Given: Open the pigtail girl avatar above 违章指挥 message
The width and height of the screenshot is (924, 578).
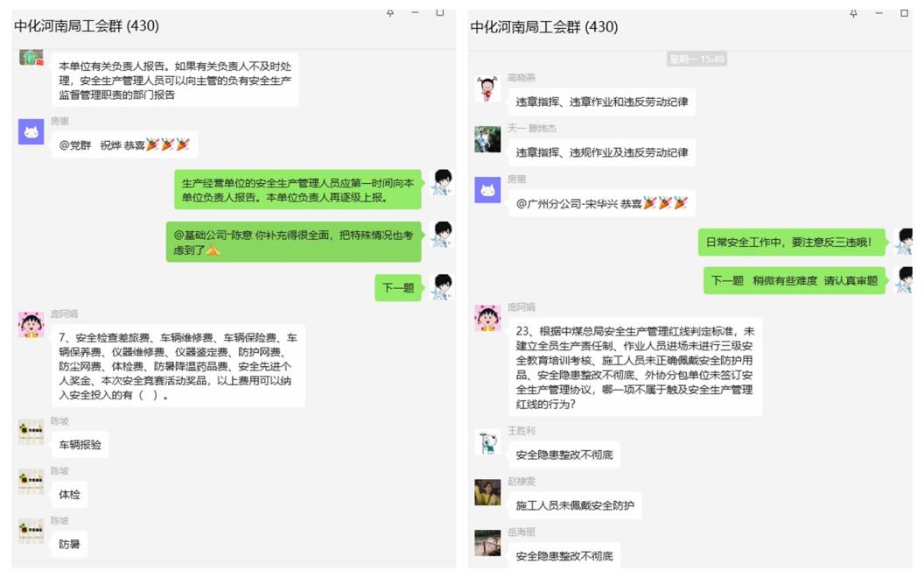Looking at the screenshot, I should 487,88.
